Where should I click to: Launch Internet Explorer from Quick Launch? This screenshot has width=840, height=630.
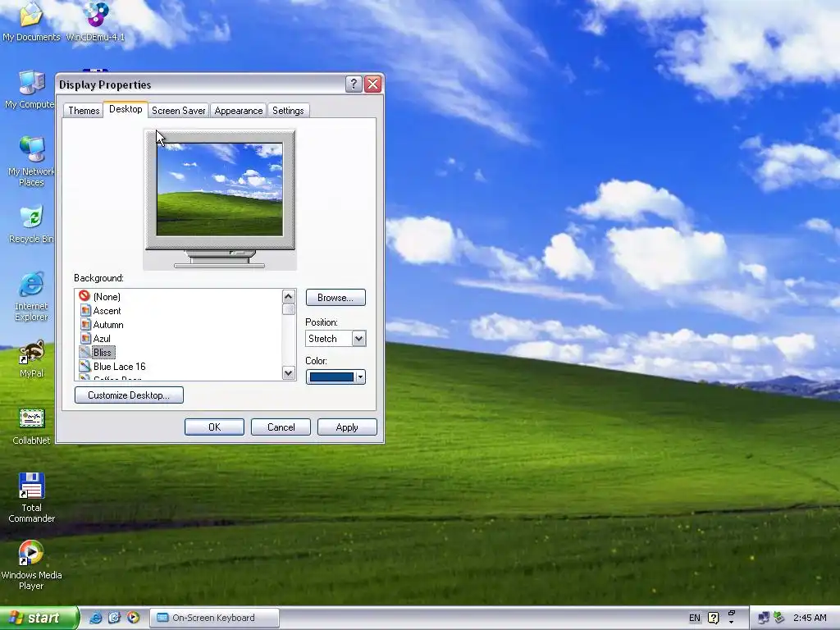point(95,618)
